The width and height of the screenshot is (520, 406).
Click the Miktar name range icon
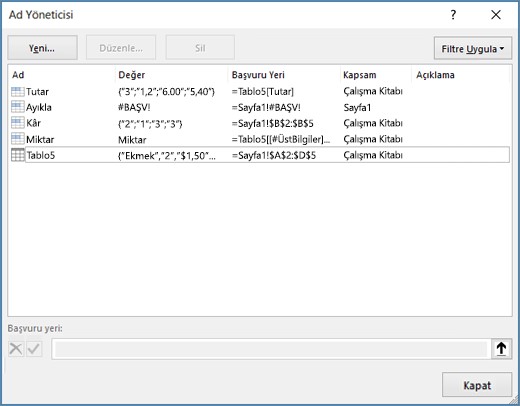click(x=18, y=139)
